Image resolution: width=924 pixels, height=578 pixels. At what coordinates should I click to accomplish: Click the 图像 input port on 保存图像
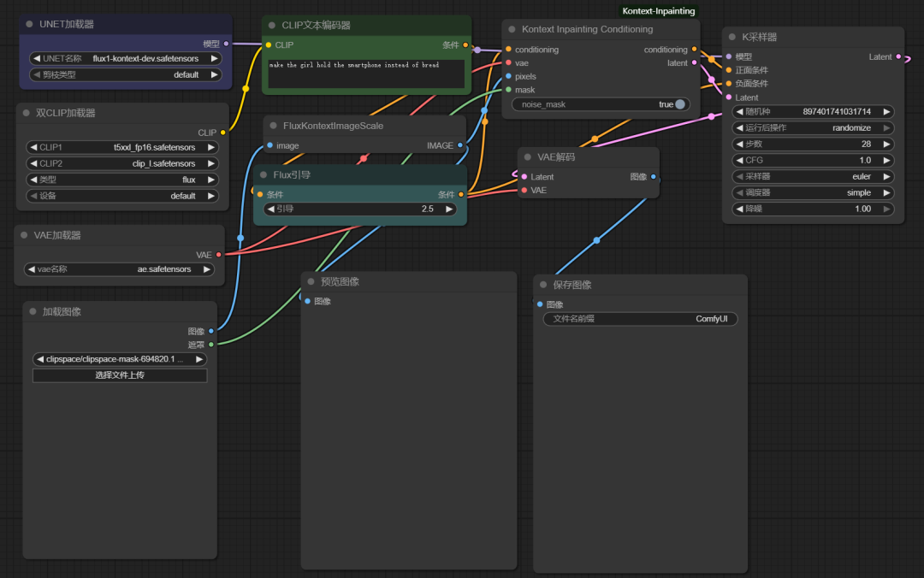[540, 304]
